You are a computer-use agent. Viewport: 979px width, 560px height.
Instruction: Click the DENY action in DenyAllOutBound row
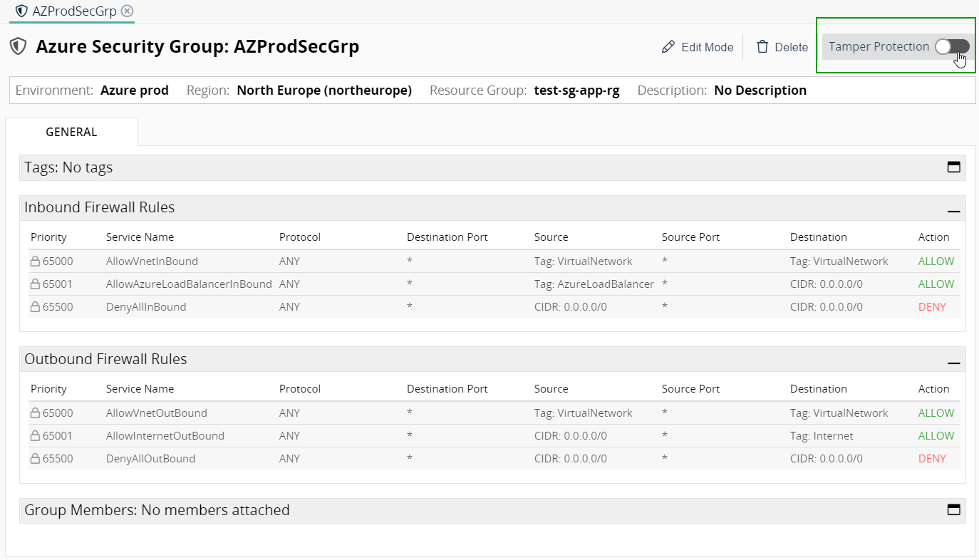point(932,459)
